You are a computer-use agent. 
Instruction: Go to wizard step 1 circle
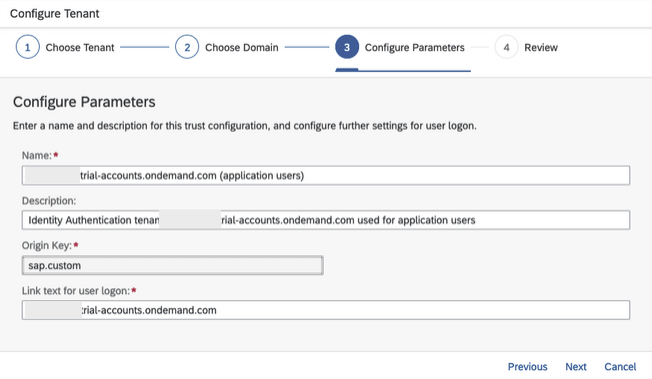coord(27,47)
